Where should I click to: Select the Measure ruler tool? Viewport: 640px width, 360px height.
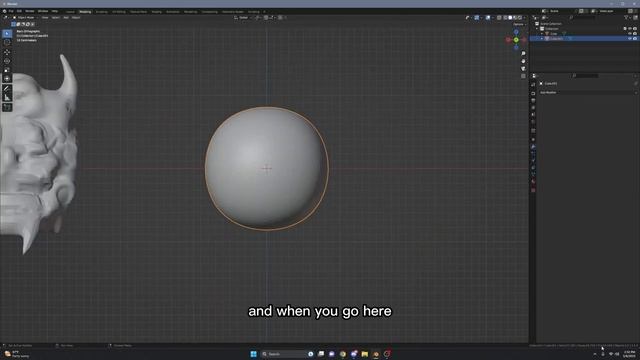pyautogui.click(x=7, y=98)
